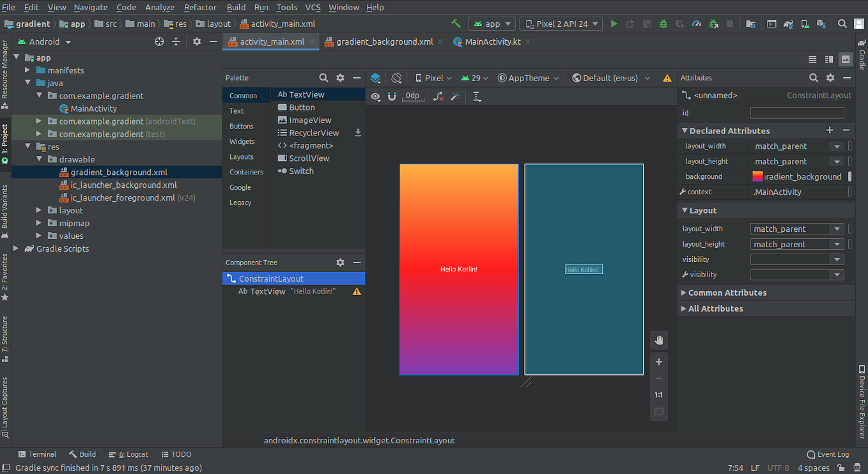Toggle view options via the eye icon

coord(376,96)
